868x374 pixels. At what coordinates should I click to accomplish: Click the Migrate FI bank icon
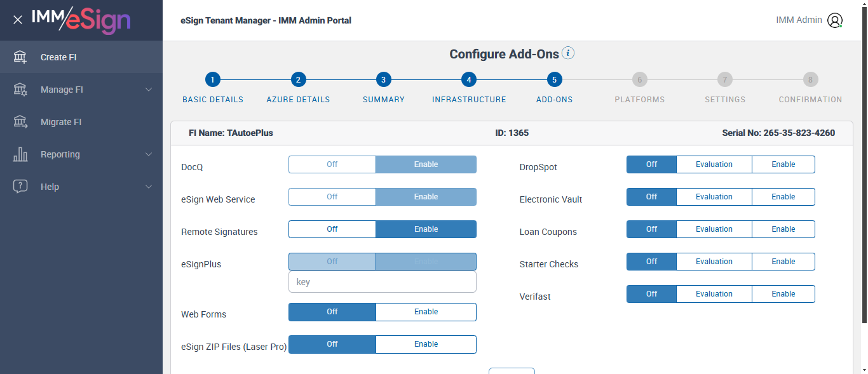tap(20, 122)
